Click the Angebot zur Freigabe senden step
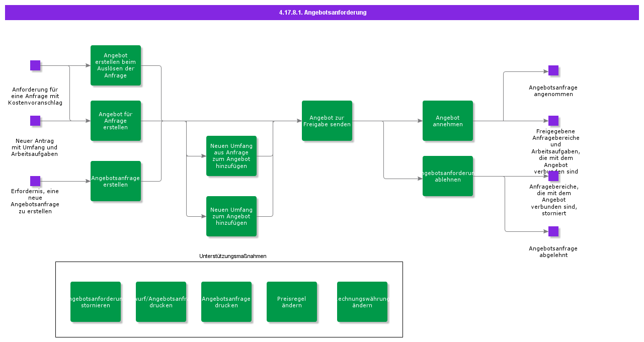Viewport: 644px width, 342px height. pyautogui.click(x=327, y=121)
